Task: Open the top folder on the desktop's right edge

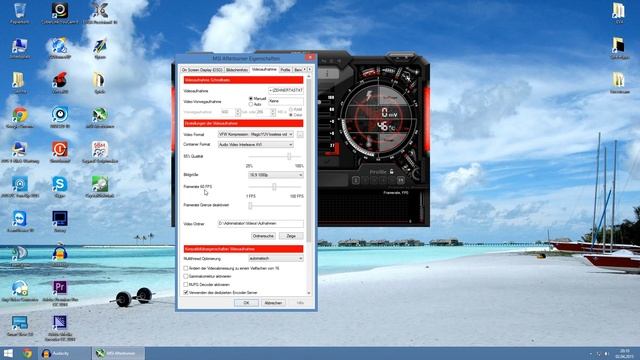Action: [x=619, y=13]
